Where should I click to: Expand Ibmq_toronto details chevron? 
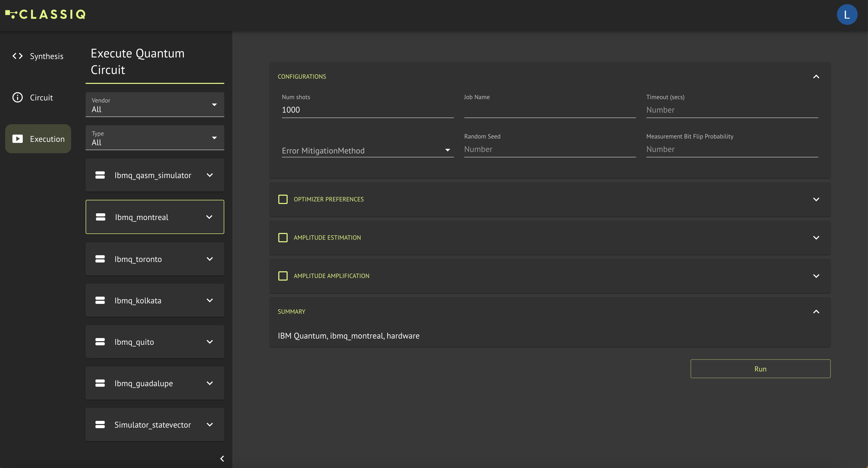click(209, 259)
